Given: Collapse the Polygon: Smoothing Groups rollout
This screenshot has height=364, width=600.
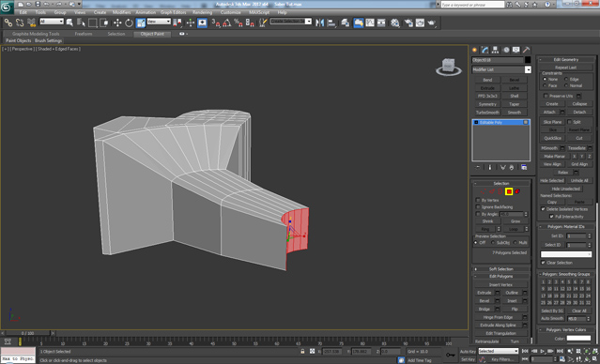Looking at the screenshot, I should [x=566, y=274].
